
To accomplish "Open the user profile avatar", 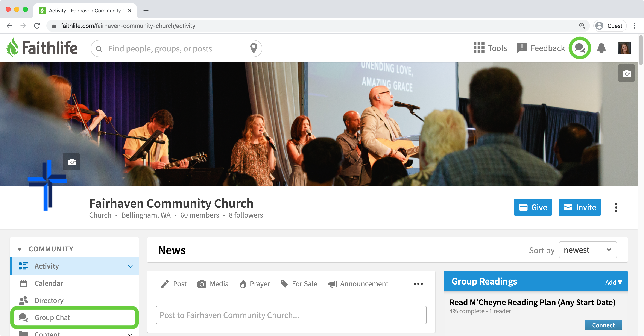I will point(624,48).
